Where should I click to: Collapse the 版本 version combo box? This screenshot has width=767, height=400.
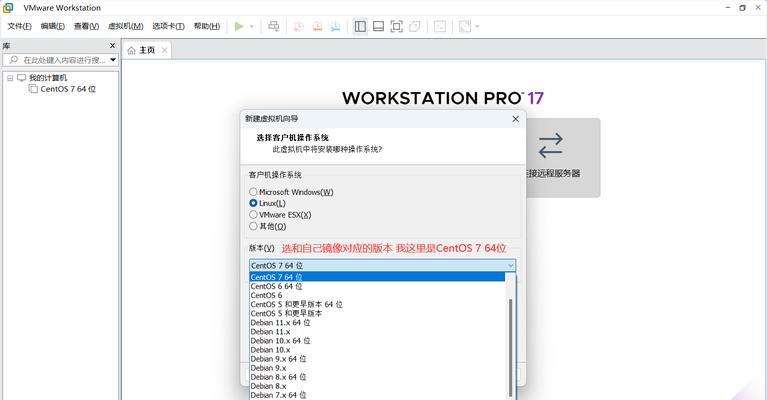click(510, 266)
